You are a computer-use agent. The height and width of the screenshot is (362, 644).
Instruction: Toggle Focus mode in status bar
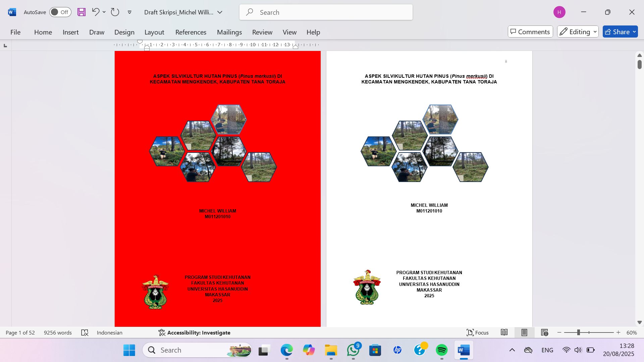point(478,333)
